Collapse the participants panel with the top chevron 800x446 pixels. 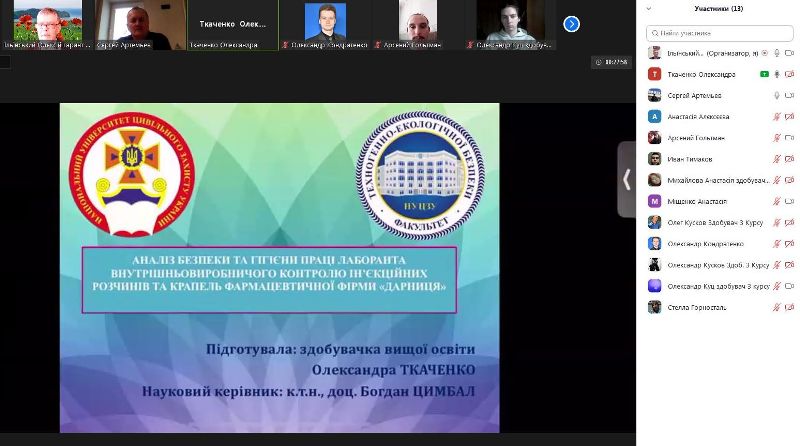[x=648, y=8]
